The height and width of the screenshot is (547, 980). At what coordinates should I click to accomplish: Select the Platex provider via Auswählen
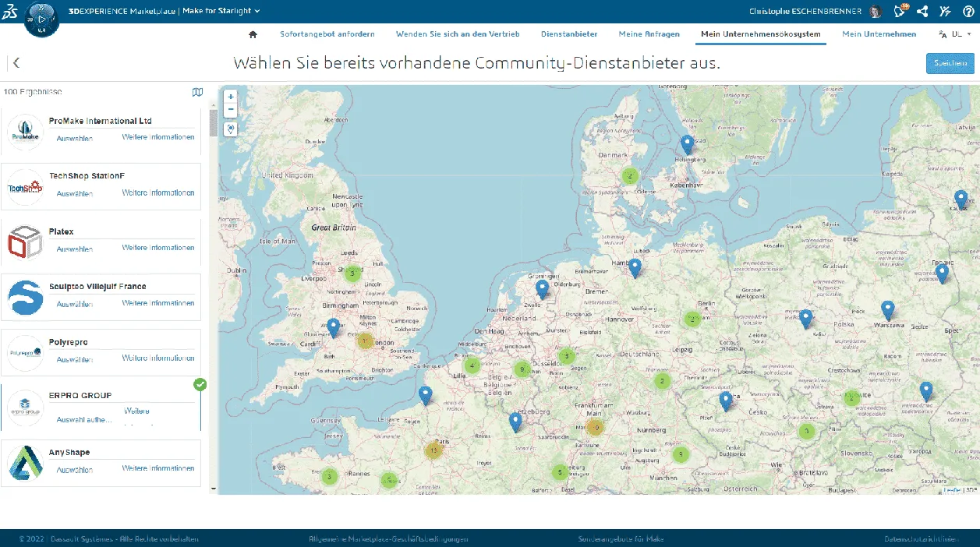75,249
